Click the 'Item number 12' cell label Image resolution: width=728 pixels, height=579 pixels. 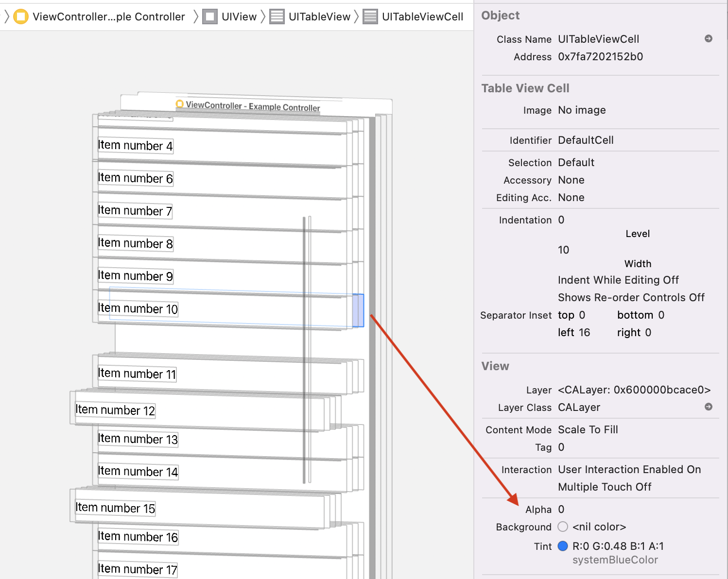point(115,410)
